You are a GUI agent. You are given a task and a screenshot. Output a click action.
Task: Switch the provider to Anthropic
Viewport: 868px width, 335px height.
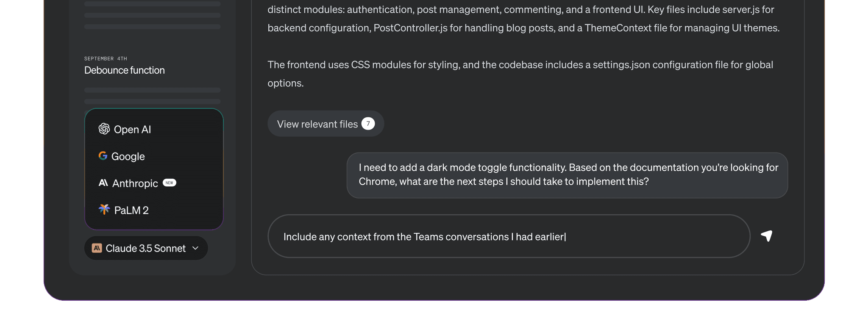point(135,183)
